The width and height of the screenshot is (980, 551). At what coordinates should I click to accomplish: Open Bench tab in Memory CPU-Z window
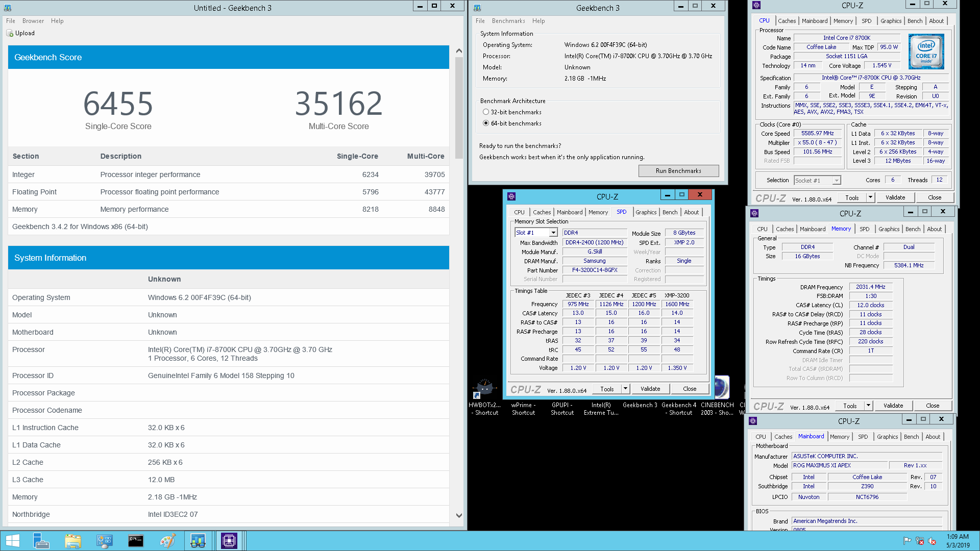pos(913,229)
